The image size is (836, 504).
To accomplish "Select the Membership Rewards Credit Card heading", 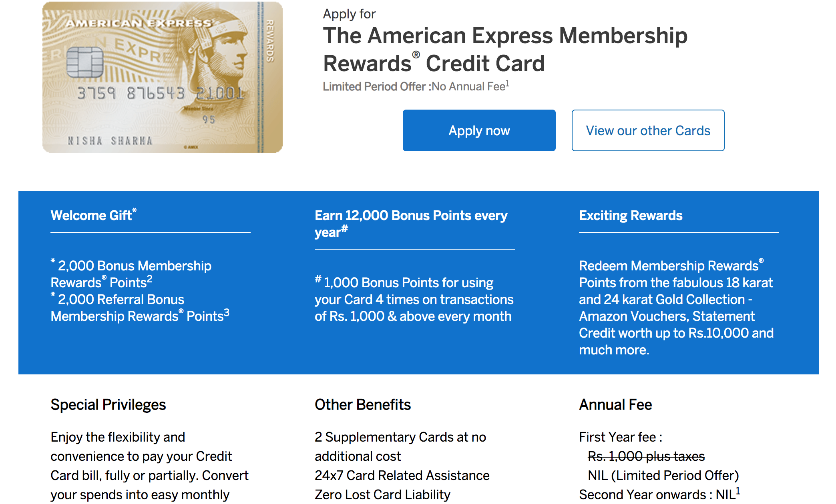I will coord(506,49).
